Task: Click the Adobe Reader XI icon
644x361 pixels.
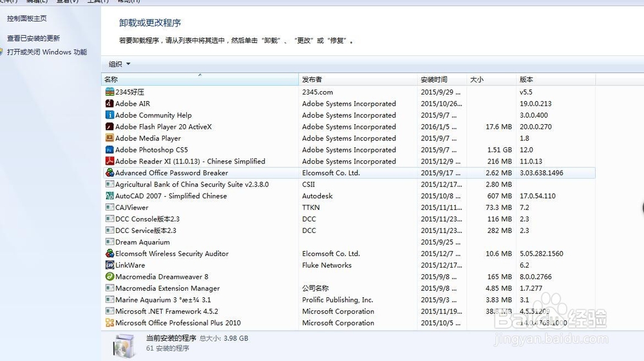Action: (x=109, y=162)
